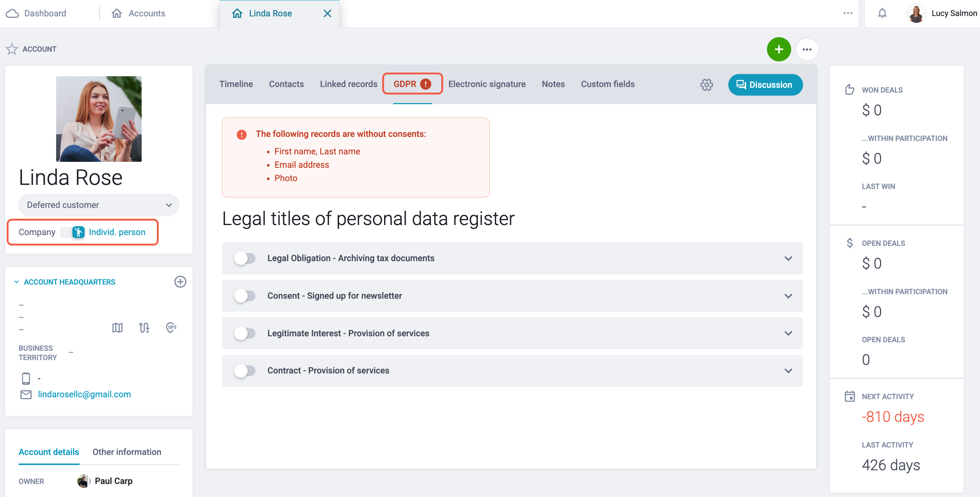
Task: Switch to the Contacts tab
Action: tap(286, 84)
